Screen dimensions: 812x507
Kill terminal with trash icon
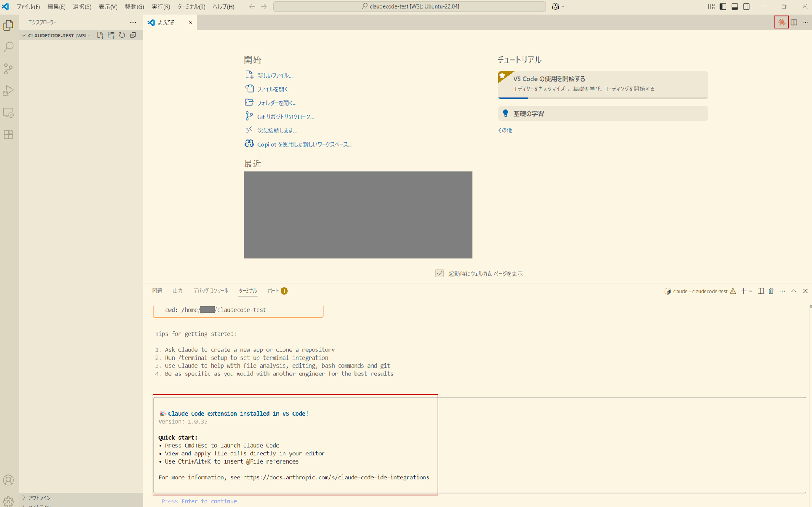[x=771, y=291]
